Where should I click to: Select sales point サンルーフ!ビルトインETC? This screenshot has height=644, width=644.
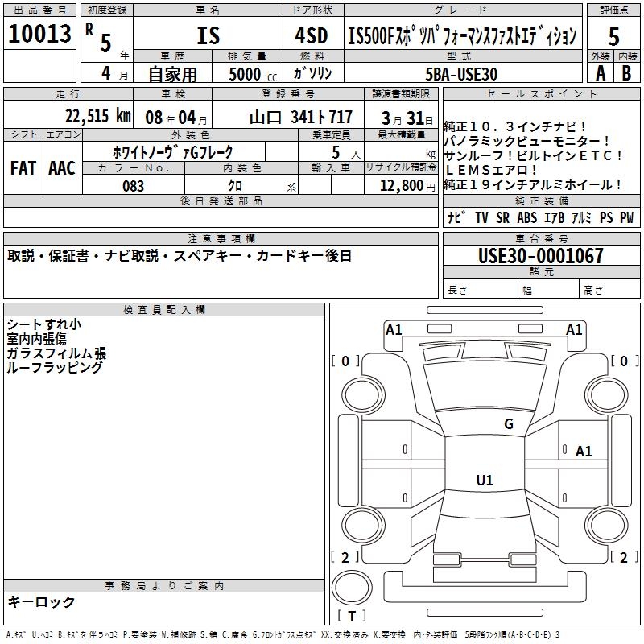[x=534, y=155]
